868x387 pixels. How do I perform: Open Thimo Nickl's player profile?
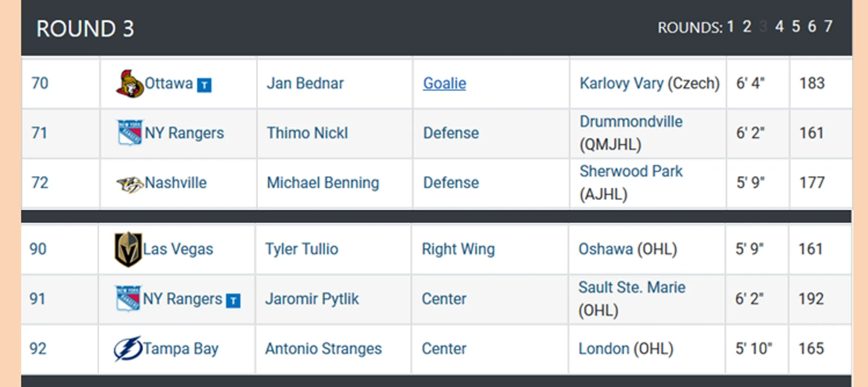tap(307, 133)
